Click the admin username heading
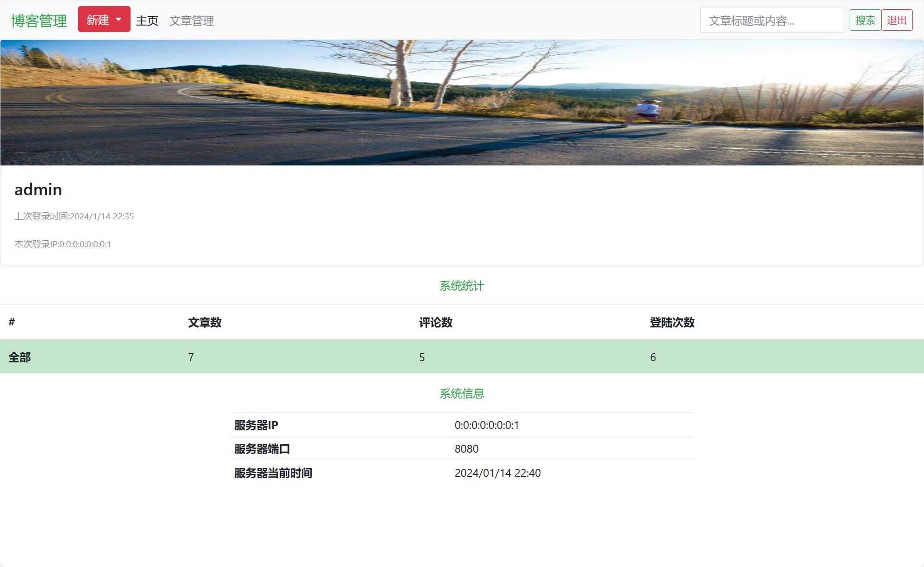The image size is (924, 567). click(38, 189)
